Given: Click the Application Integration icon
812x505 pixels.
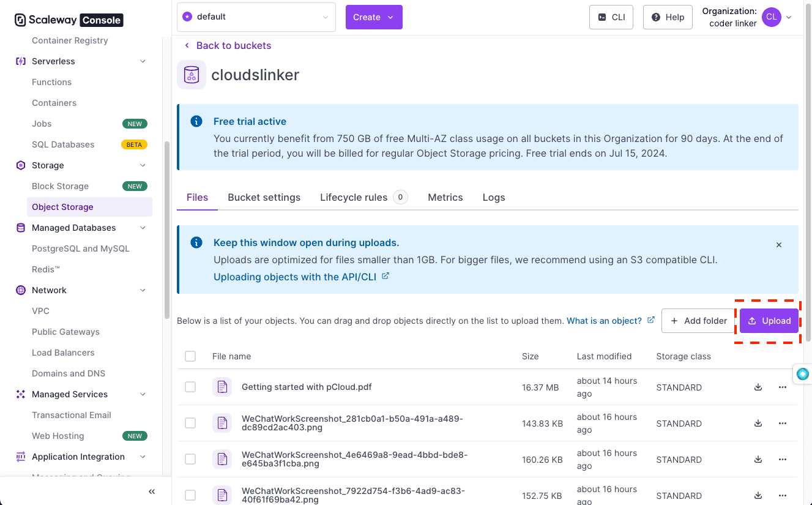Looking at the screenshot, I should pyautogui.click(x=21, y=457).
